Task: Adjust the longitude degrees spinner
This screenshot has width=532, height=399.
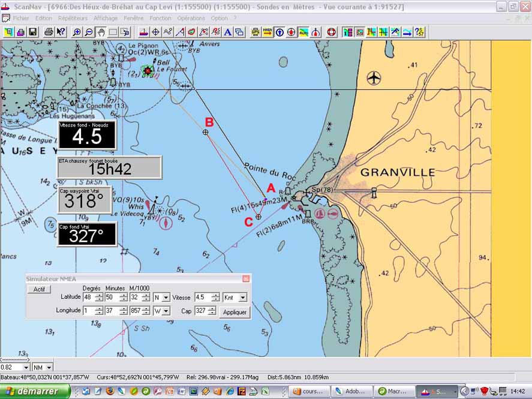Action: click(x=99, y=311)
